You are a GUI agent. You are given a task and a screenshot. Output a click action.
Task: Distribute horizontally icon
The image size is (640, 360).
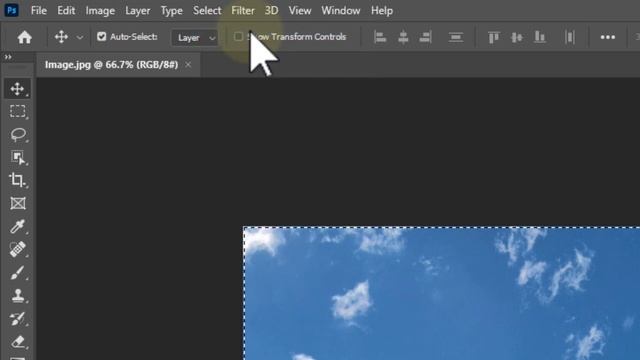570,37
